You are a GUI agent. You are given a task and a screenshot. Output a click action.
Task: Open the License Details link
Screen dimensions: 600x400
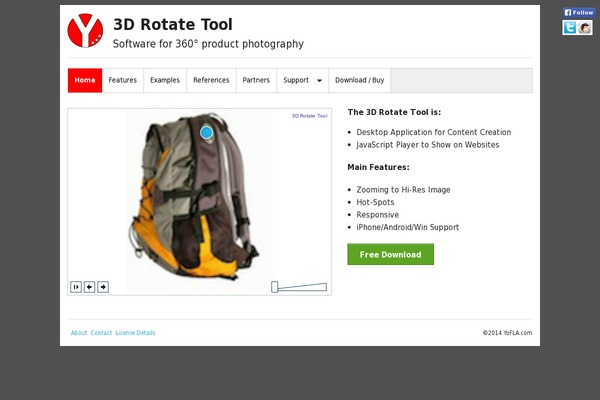[135, 333]
